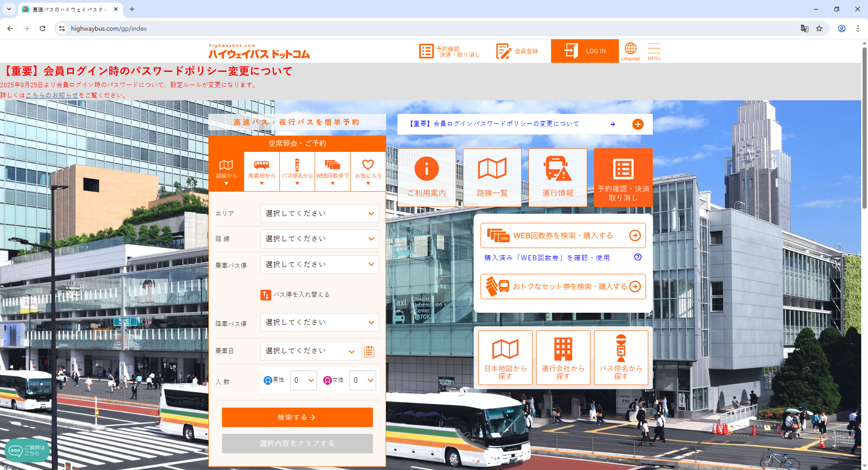
Task: Open 購入済み「WEB回数券」を確認・使用 link
Action: 547,258
